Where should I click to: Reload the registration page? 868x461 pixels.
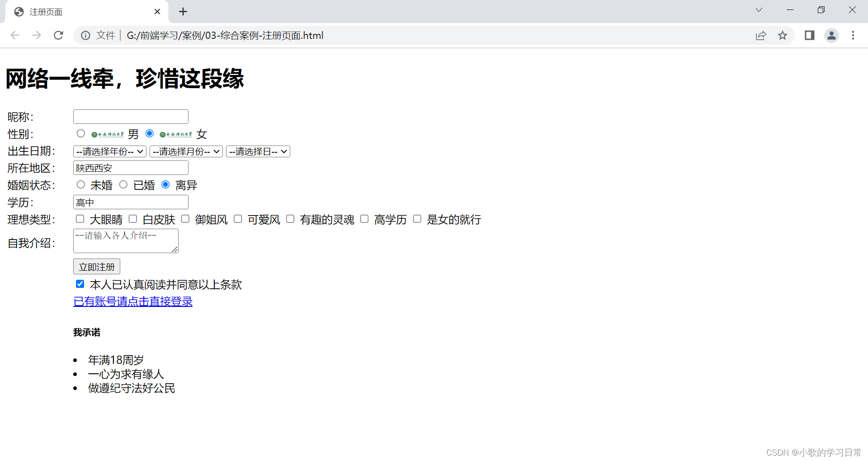point(58,35)
